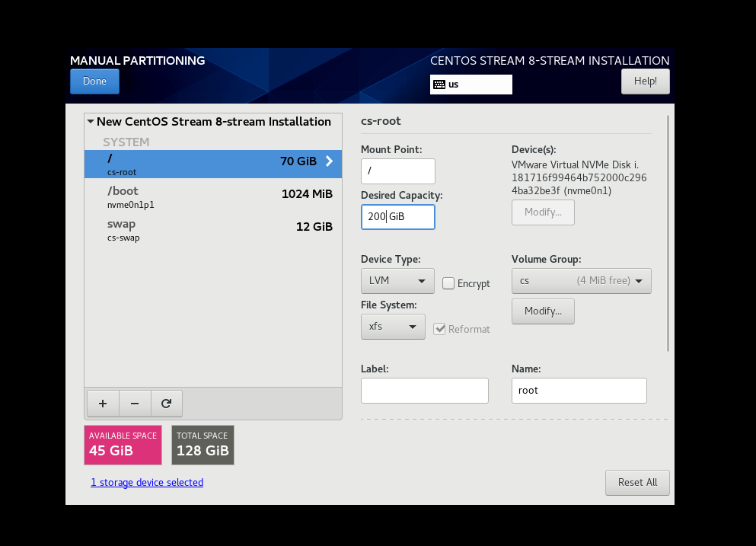Click the Done button
The image size is (756, 546).
coord(94,81)
